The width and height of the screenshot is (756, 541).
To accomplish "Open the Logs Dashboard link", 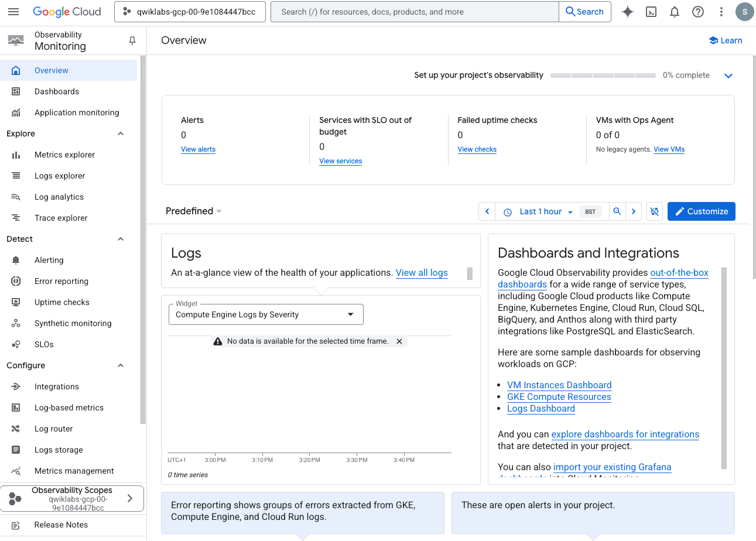I will (x=541, y=408).
